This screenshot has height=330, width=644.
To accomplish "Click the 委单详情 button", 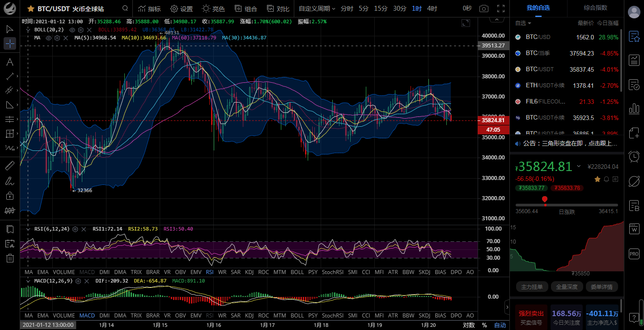I will (x=602, y=287).
